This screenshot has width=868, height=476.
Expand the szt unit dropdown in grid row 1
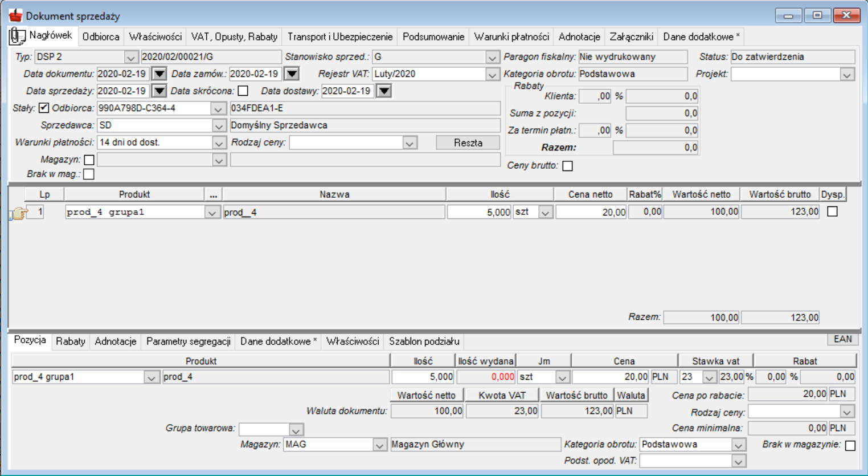546,212
